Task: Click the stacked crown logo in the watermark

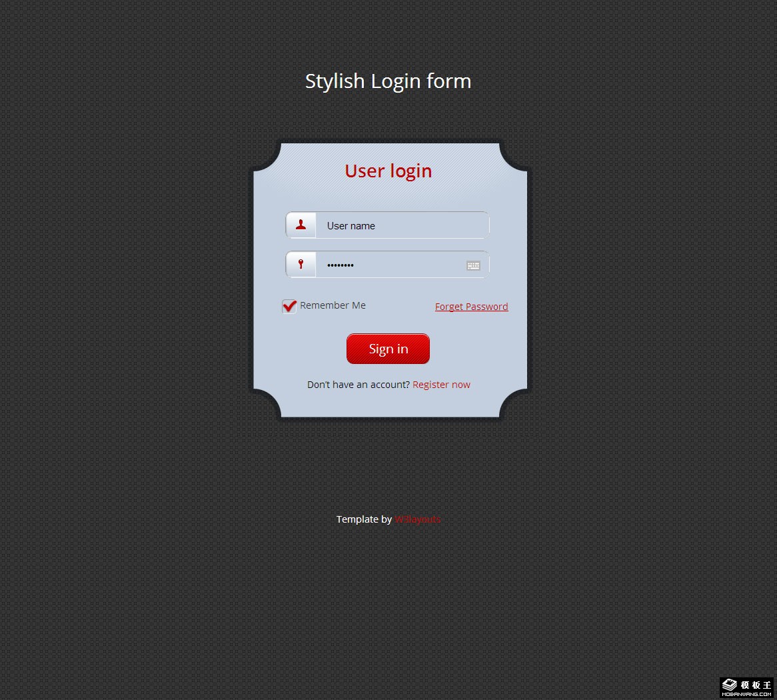Action: coord(729,685)
